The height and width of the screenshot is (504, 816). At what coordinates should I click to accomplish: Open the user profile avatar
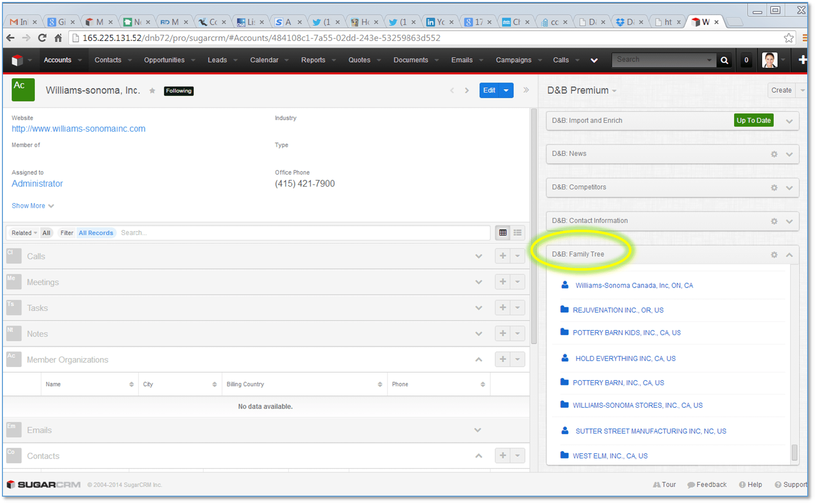[x=770, y=60]
